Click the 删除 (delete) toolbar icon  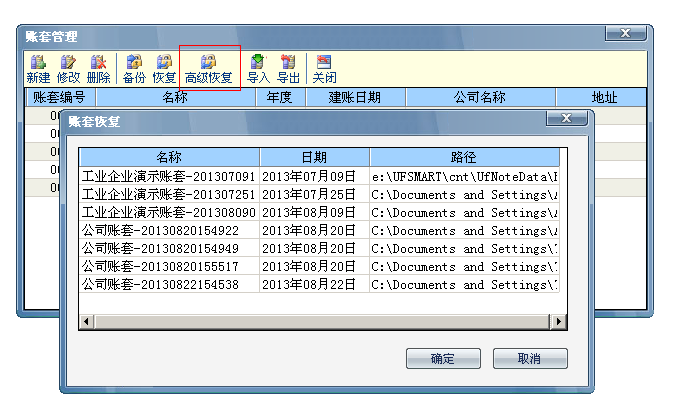[98, 69]
